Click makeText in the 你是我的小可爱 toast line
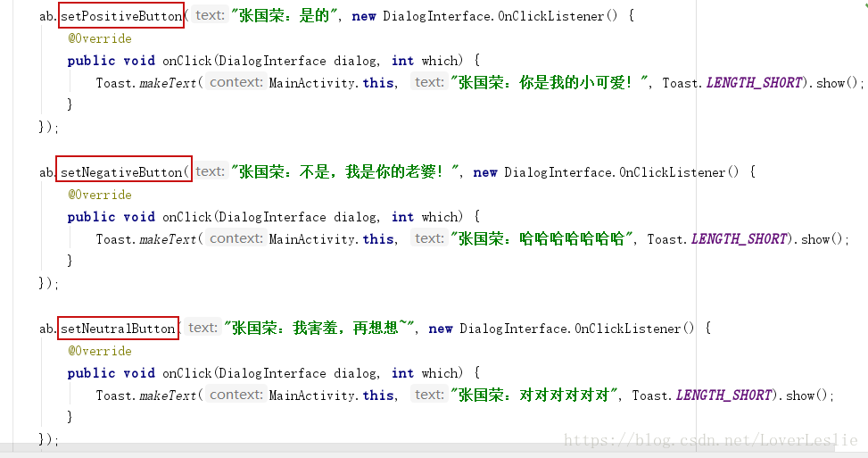 click(168, 83)
